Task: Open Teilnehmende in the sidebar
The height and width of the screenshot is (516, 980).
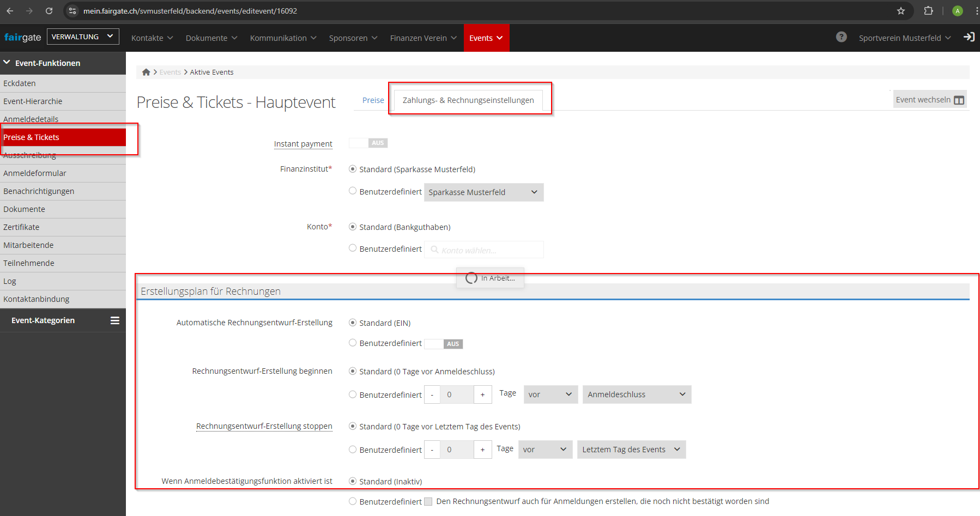Action: pyautogui.click(x=29, y=263)
